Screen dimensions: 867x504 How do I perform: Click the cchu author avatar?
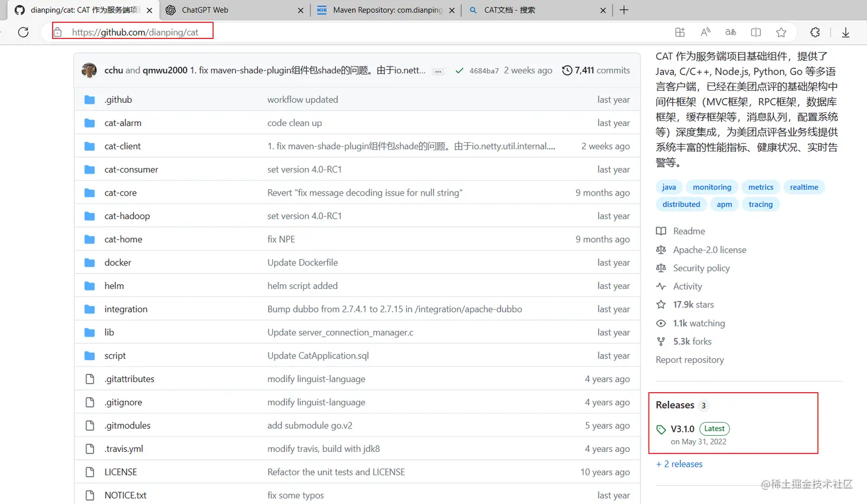[89, 70]
